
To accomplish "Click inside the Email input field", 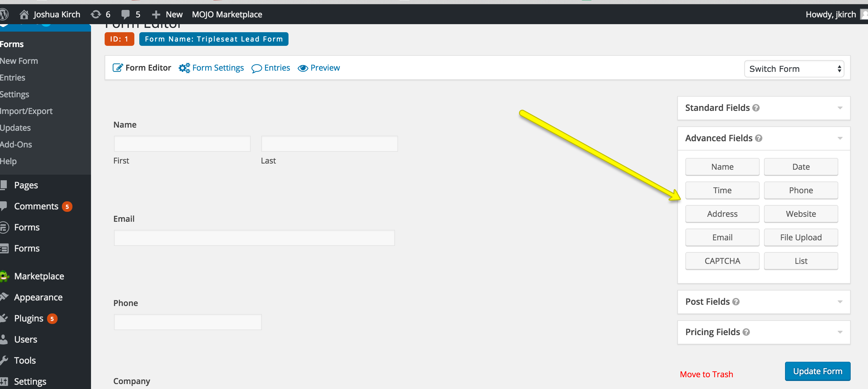I will pos(254,238).
